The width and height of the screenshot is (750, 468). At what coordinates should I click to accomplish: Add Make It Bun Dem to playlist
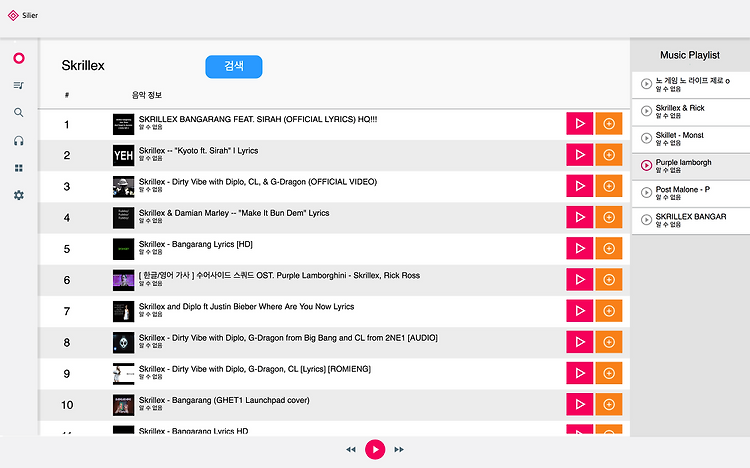click(609, 217)
